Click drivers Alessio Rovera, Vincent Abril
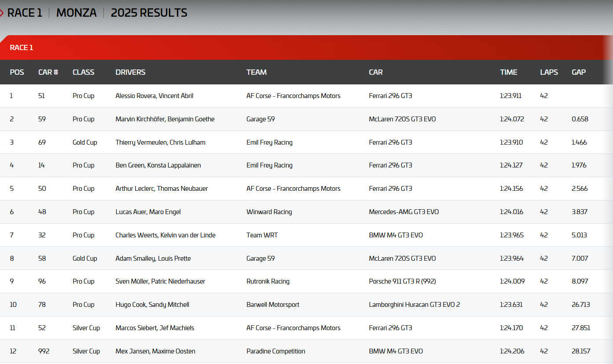Screen dimensions: 613x364 point(154,96)
